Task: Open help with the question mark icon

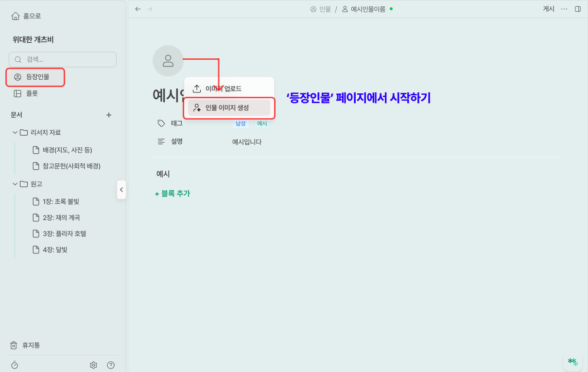Action: click(111, 365)
